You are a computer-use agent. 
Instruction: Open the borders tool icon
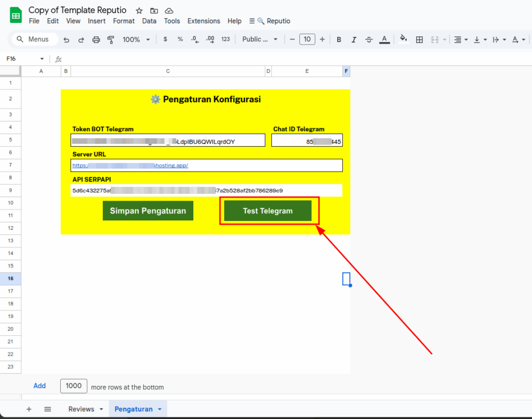(419, 40)
